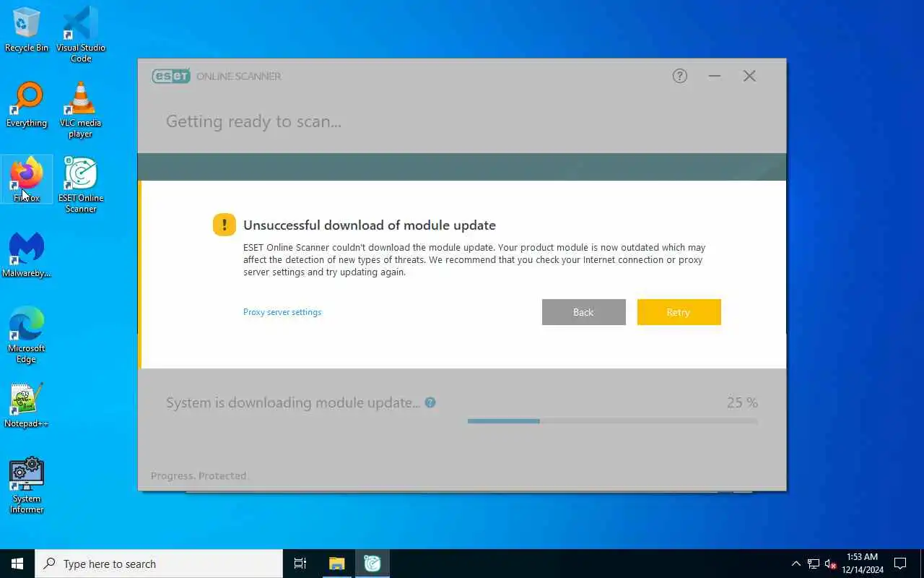Open the Malwarebytes desktop shortcut
This screenshot has height=578, width=924.
(x=27, y=255)
